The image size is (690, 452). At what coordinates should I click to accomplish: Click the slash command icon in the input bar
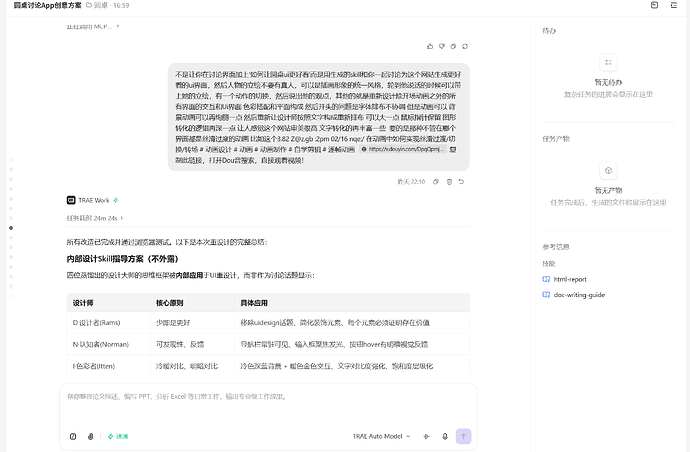[73, 436]
